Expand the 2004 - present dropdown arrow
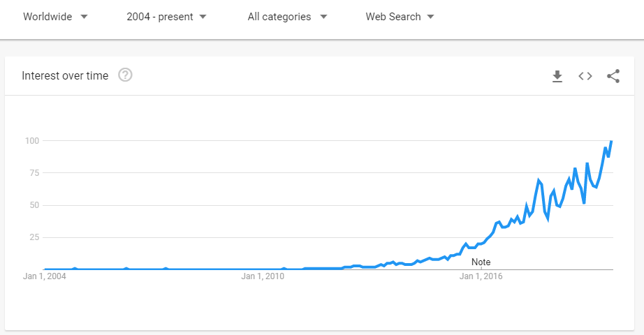This screenshot has width=644, height=335. click(x=203, y=17)
